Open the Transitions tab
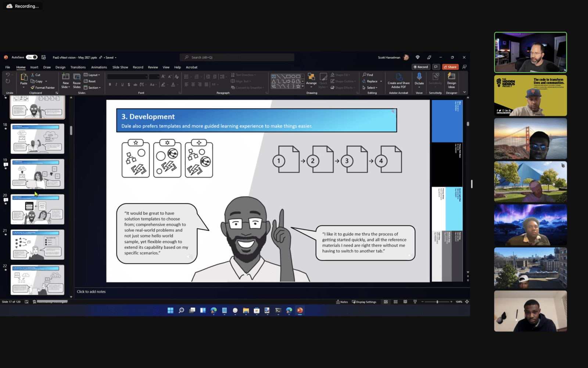The width and height of the screenshot is (588, 368). click(78, 67)
